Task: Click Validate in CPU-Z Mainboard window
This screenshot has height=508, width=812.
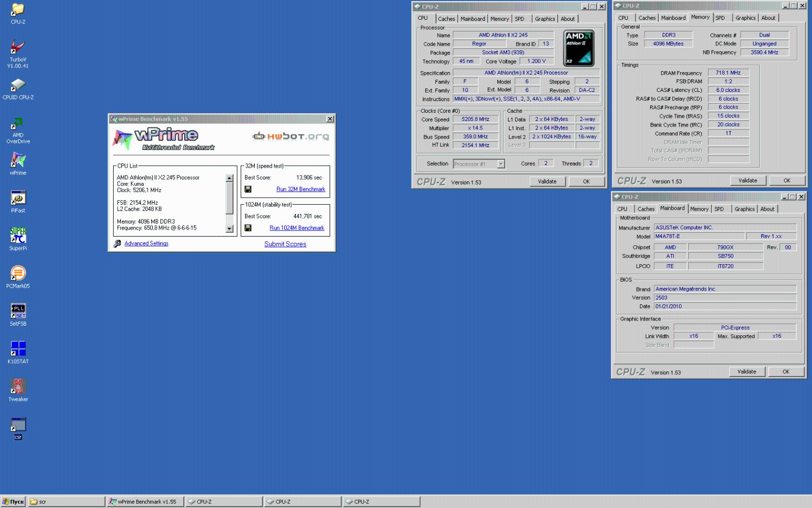Action: click(x=747, y=371)
